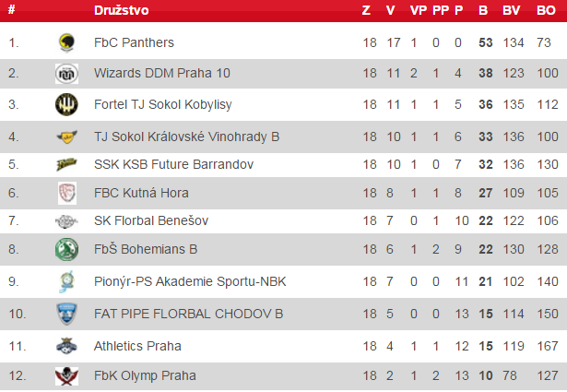Click the VP column header
567x392 pixels.
[x=418, y=11]
